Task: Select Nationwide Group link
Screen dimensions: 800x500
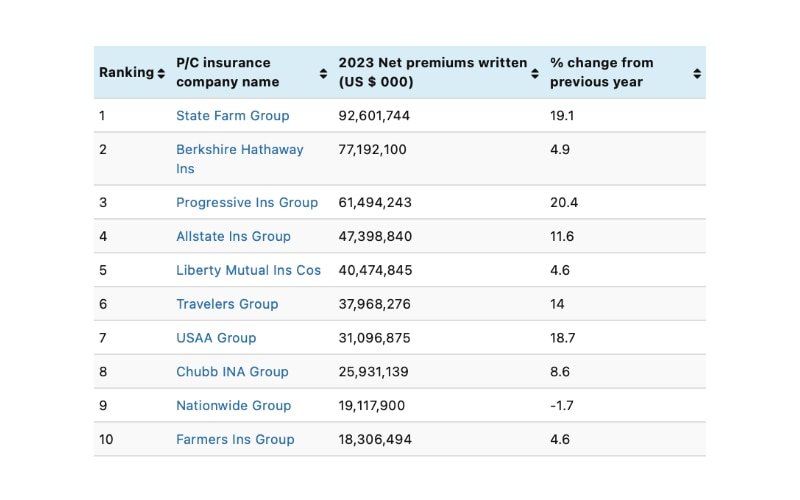Action: (x=234, y=406)
